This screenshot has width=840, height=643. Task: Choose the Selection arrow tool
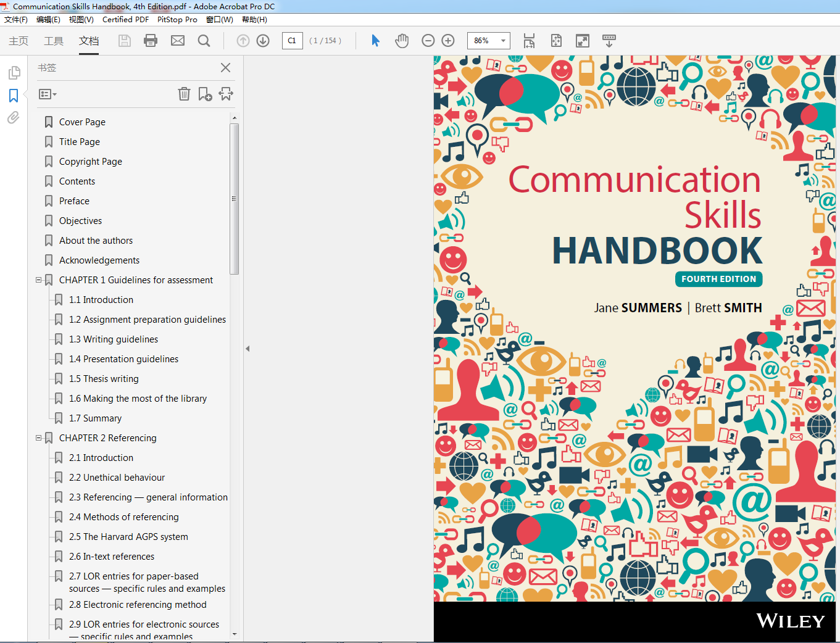375,41
